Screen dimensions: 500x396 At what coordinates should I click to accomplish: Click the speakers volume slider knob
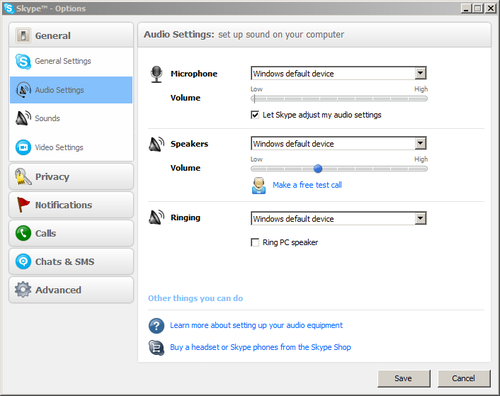318,169
